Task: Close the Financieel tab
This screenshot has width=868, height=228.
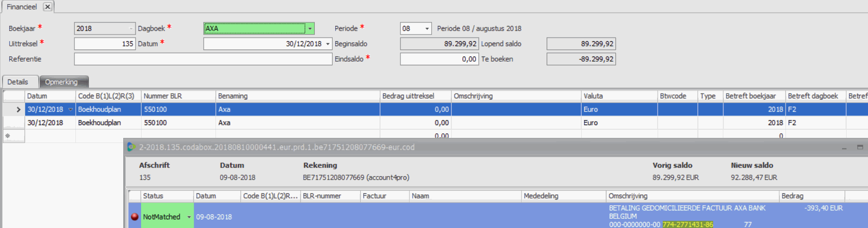Action: [47, 7]
